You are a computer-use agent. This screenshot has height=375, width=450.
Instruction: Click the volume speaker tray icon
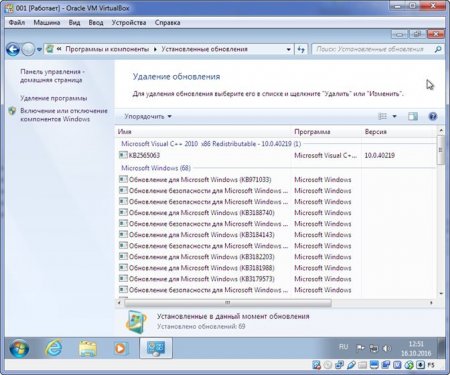pyautogui.click(x=386, y=348)
